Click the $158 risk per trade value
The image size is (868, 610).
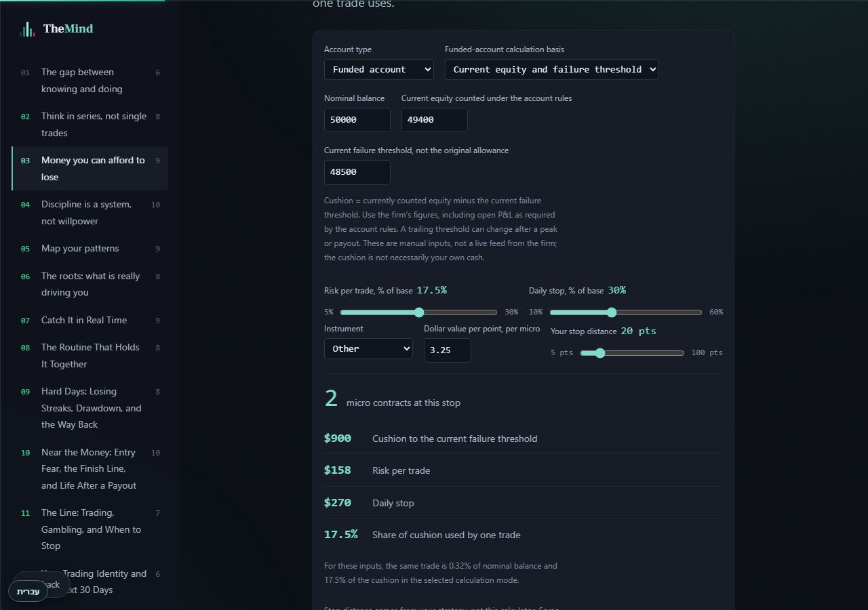[x=338, y=470]
